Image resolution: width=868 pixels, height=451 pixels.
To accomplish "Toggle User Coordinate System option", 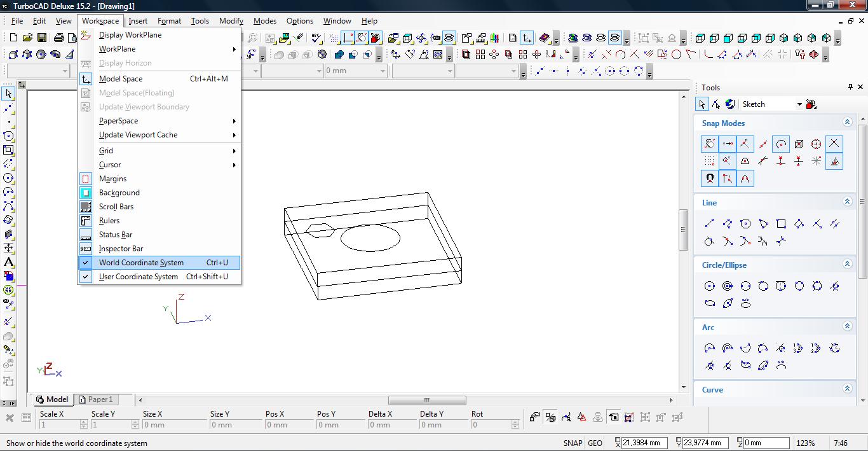I will (x=139, y=277).
